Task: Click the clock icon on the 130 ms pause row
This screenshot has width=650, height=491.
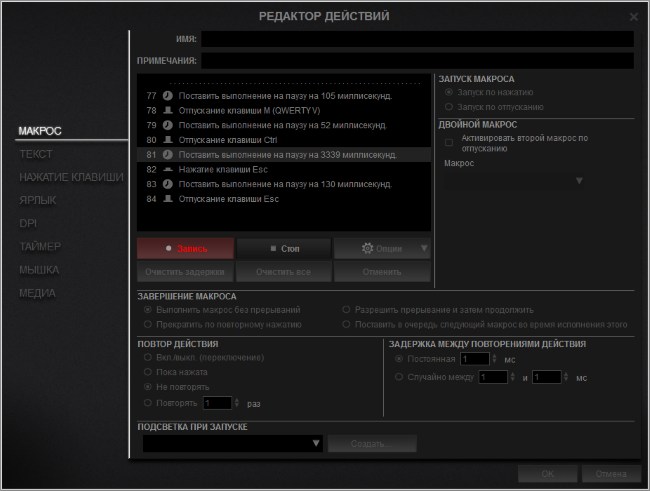Action: [x=168, y=185]
